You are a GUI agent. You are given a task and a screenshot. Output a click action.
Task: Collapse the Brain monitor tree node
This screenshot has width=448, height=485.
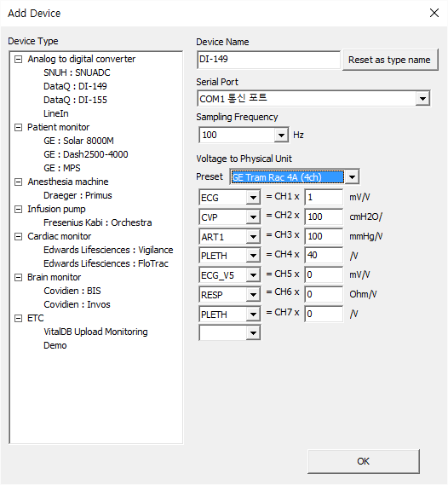(x=19, y=278)
